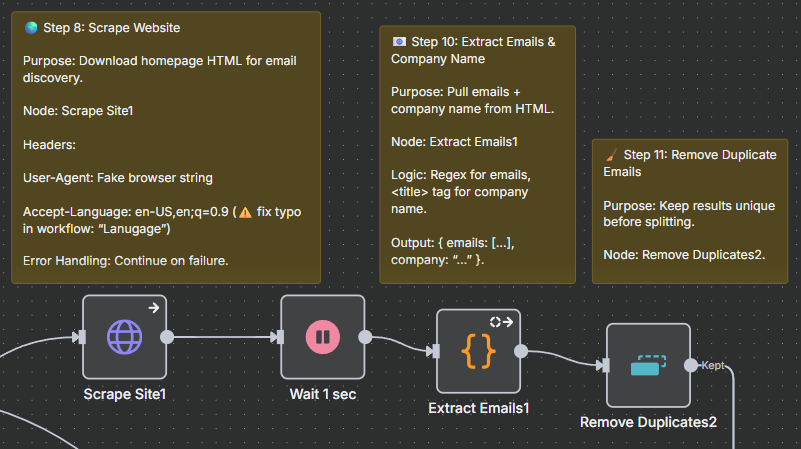
Task: Click the arrow icon on Scrape Site1 node
Action: coord(154,308)
